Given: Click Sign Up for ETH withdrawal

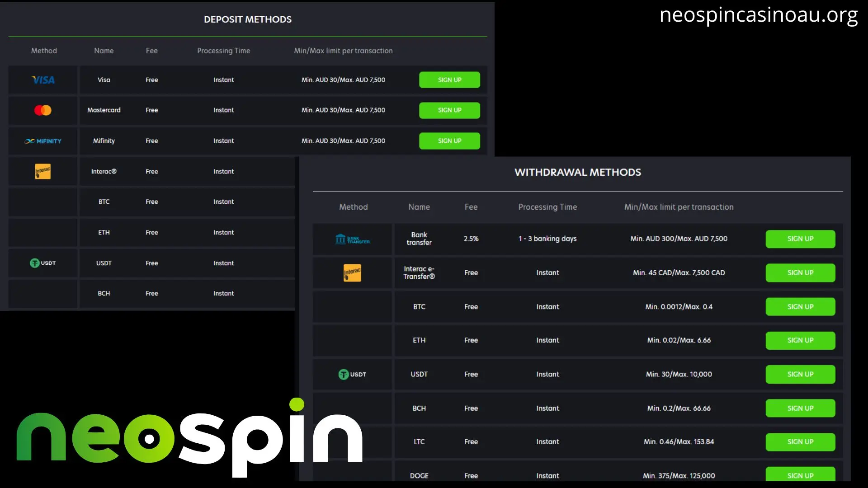Looking at the screenshot, I should 800,341.
